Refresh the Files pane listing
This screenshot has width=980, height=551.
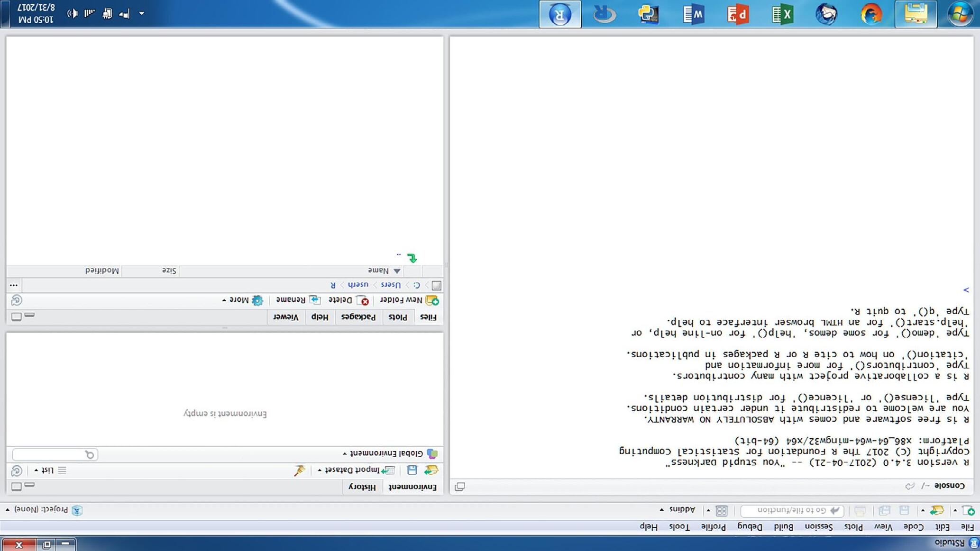pyautogui.click(x=17, y=300)
